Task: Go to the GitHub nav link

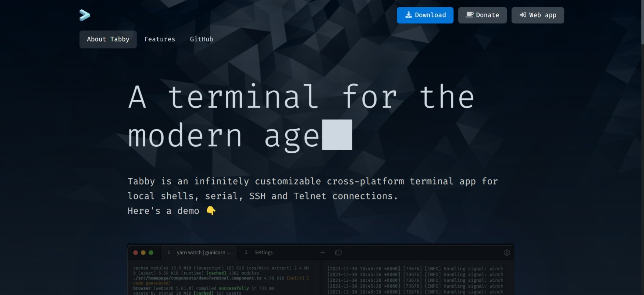Action: pos(201,39)
